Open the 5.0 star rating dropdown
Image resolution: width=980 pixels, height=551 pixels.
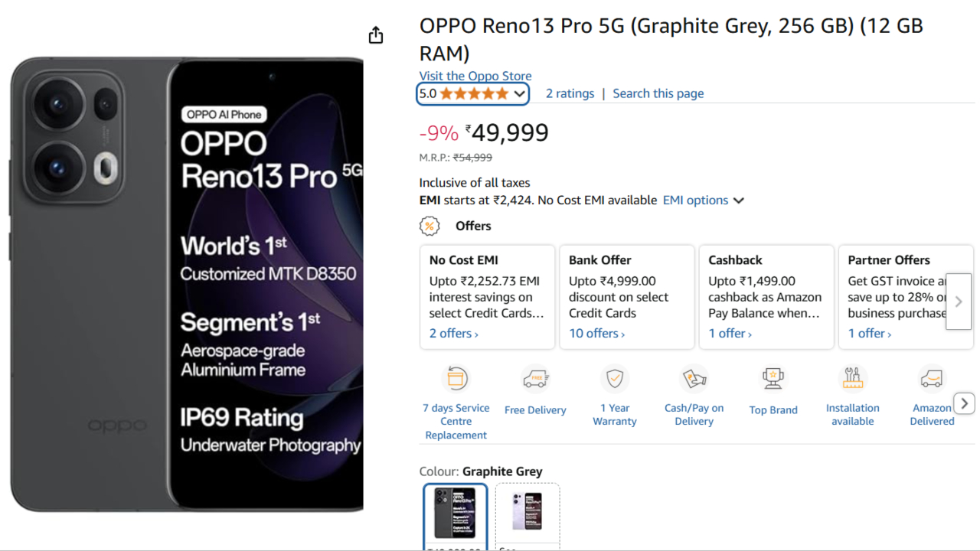click(x=472, y=93)
